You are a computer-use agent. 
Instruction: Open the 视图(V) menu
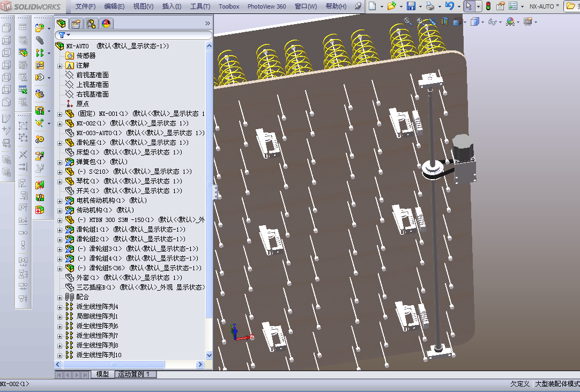pyautogui.click(x=143, y=6)
